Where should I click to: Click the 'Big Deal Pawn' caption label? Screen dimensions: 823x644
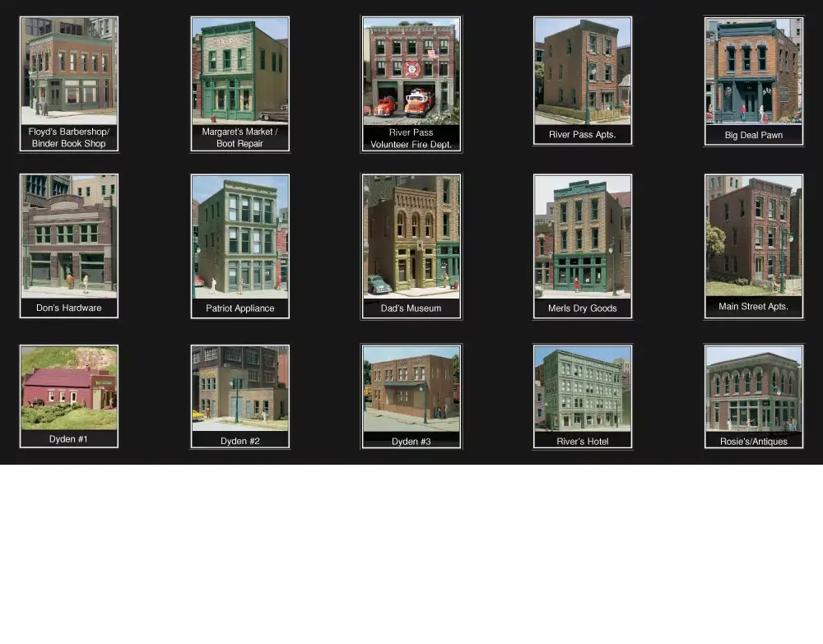(x=753, y=135)
